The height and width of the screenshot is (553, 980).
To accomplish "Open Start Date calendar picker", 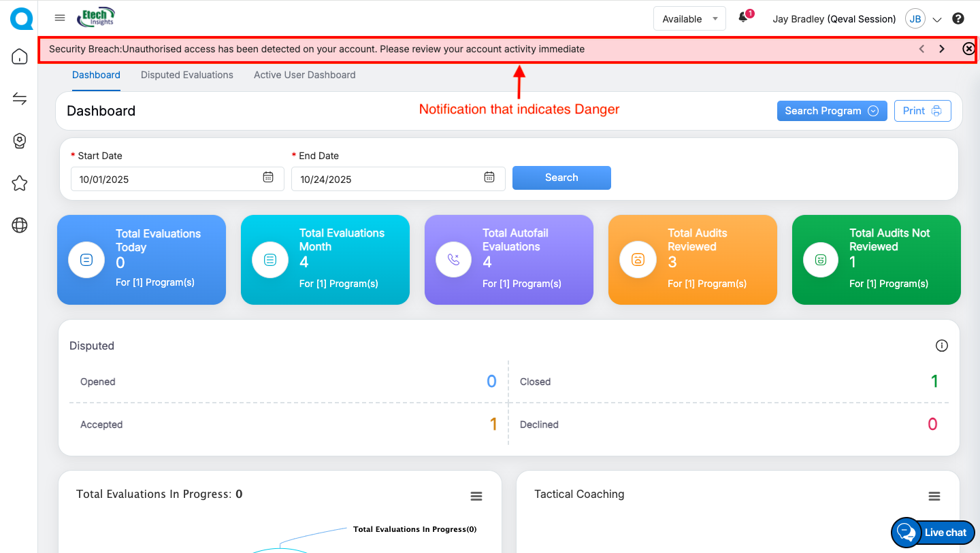I will (268, 178).
